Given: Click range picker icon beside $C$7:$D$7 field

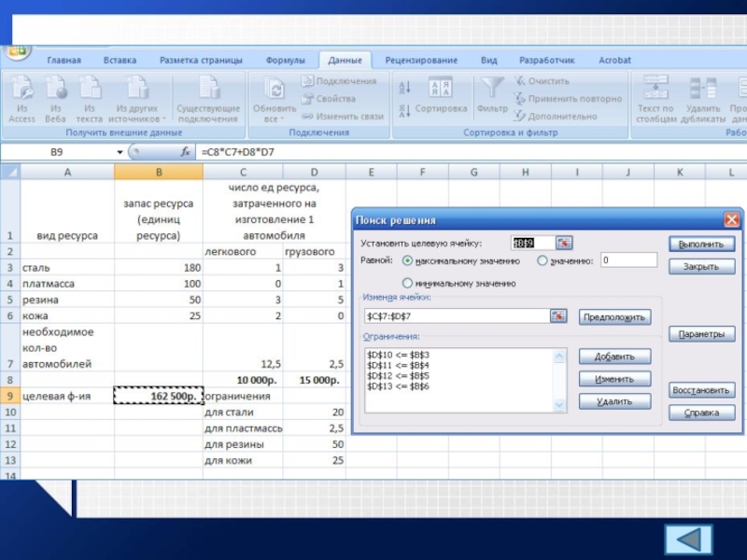Looking at the screenshot, I should click(558, 316).
